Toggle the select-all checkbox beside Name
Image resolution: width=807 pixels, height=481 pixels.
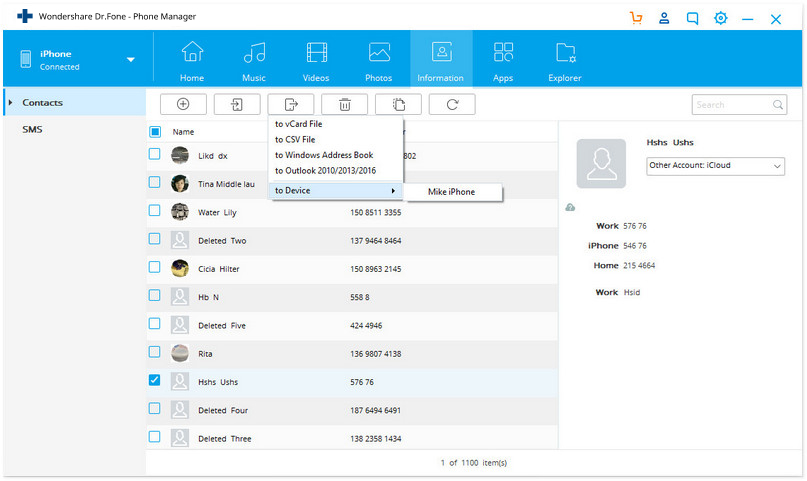pos(155,132)
